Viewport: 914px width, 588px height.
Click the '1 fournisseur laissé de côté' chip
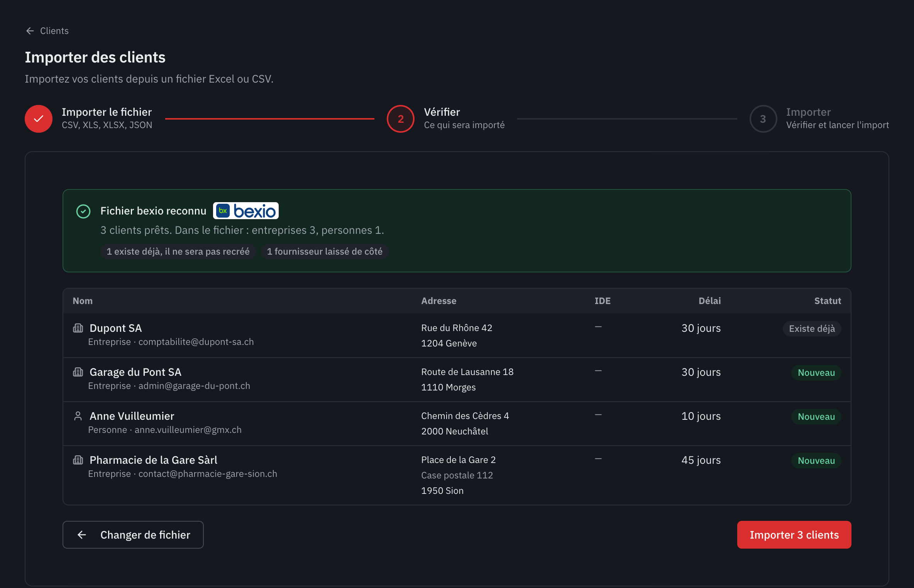[x=325, y=252]
